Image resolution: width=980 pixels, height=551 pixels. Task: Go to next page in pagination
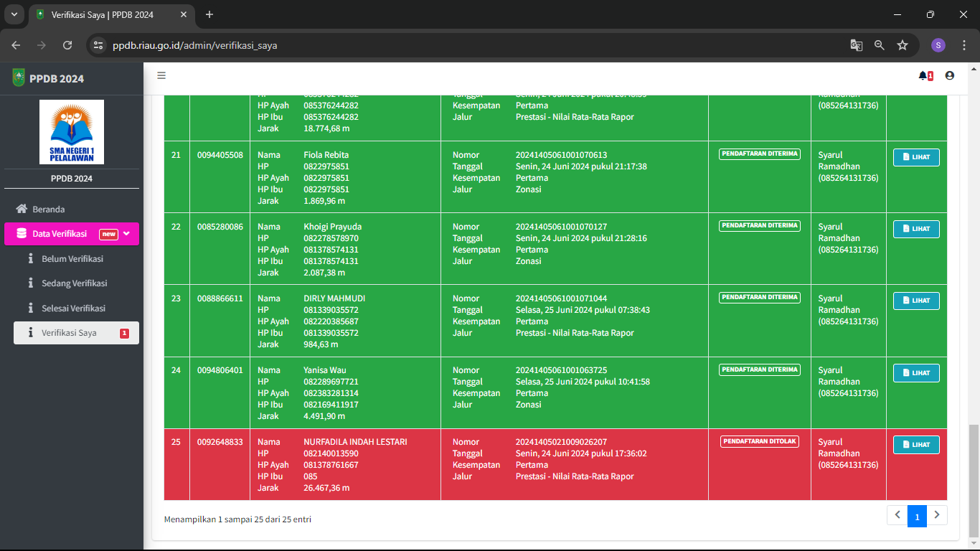[x=937, y=515]
